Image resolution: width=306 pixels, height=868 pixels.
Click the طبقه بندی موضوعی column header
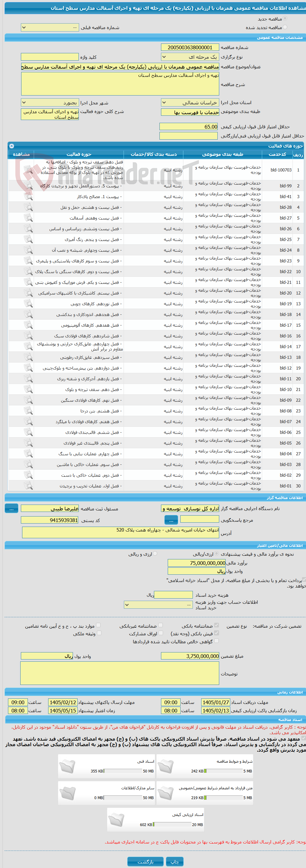point(223,154)
